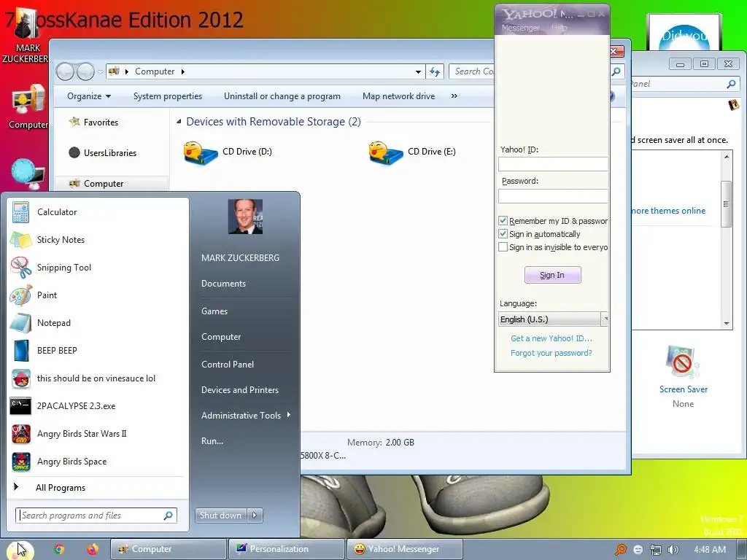Image resolution: width=747 pixels, height=560 pixels.
Task: Open the Language dropdown in Yahoo Messenger
Action: [x=553, y=319]
